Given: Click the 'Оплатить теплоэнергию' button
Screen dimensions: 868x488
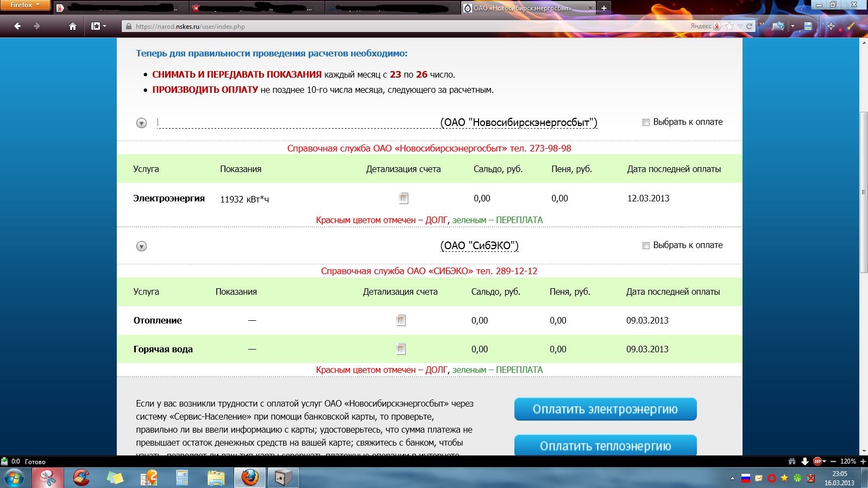Looking at the screenshot, I should (605, 446).
